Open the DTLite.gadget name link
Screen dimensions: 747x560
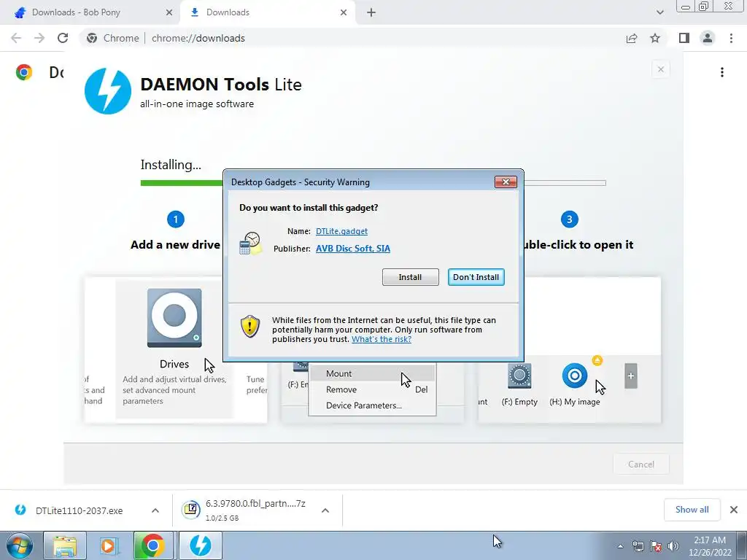(341, 231)
